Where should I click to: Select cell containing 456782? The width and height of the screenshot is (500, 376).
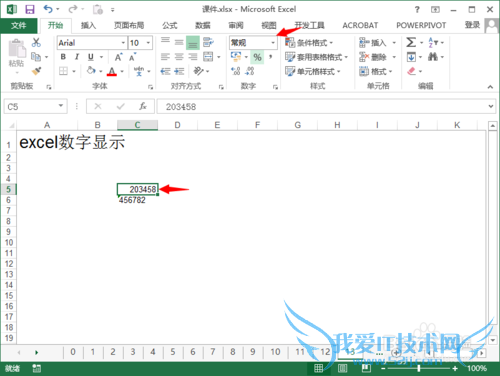coord(137,200)
